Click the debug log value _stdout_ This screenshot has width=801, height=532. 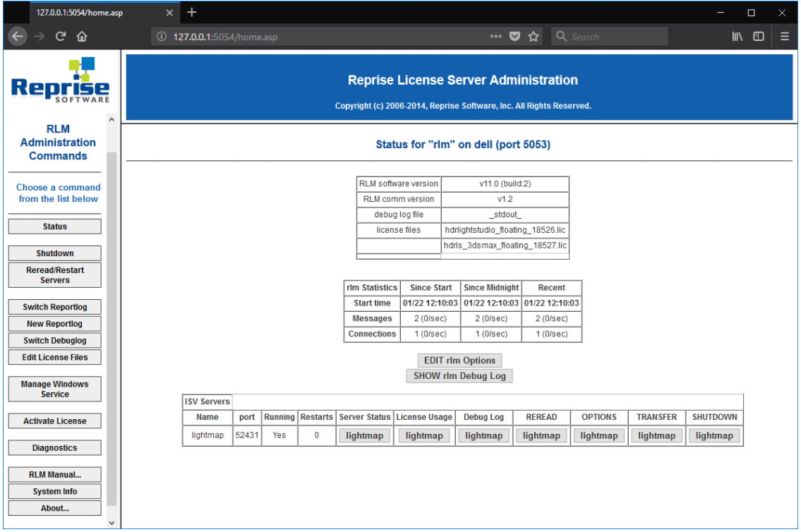click(505, 215)
